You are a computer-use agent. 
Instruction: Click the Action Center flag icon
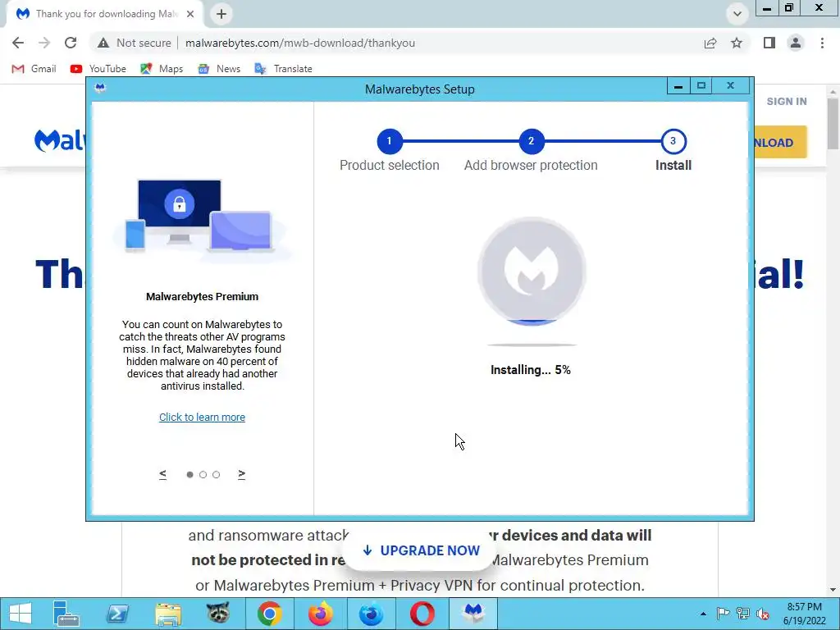(x=723, y=614)
